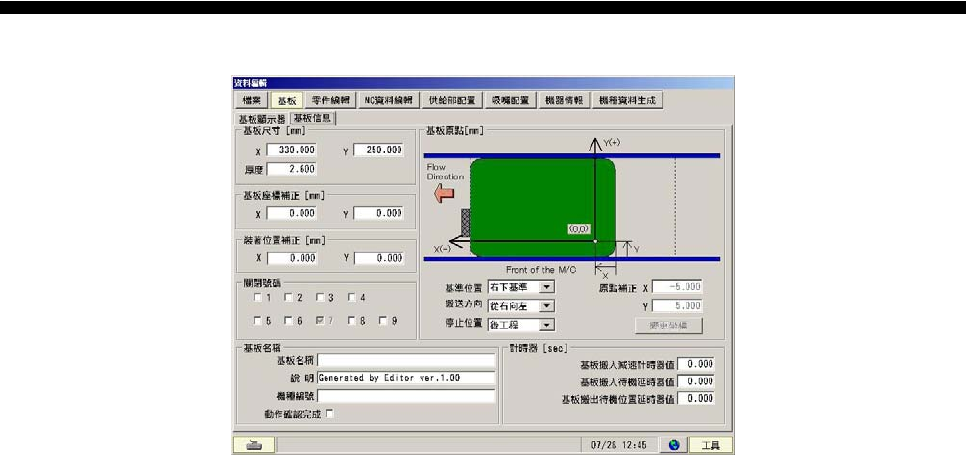
Task: Click the globe language icon button
Action: tap(672, 445)
